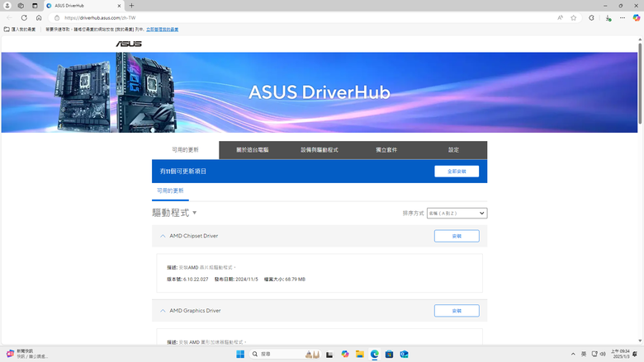Install the AMD Graphics Driver
The height and width of the screenshot is (362, 644).
(457, 311)
